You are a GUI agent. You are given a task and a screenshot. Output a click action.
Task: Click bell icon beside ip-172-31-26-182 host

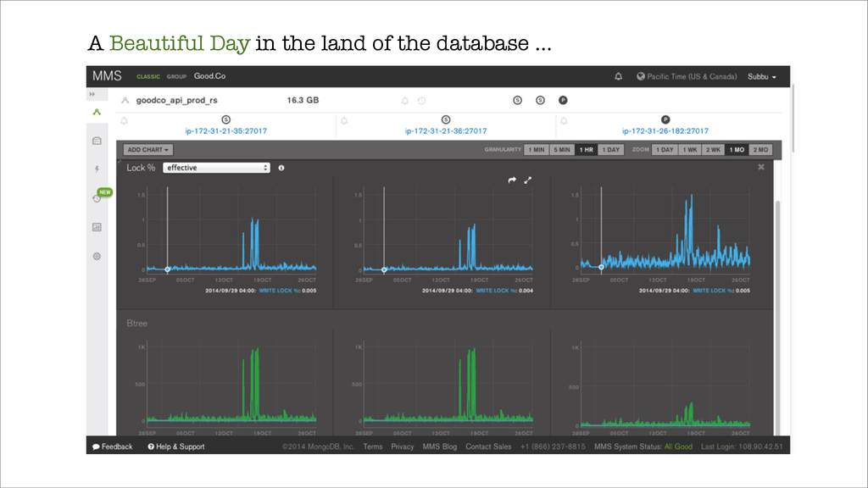(564, 120)
